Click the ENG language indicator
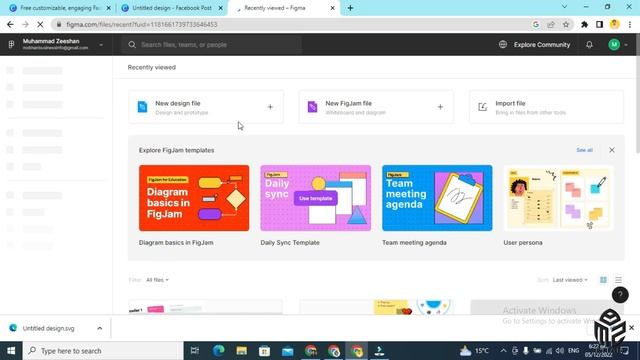640x360 pixels. tap(573, 351)
